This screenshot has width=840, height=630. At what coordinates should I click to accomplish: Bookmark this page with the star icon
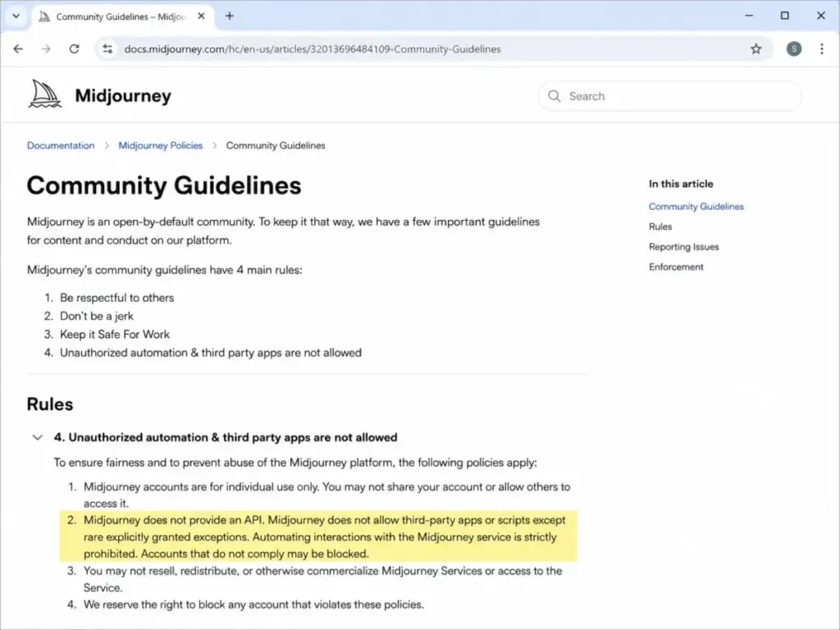[756, 48]
